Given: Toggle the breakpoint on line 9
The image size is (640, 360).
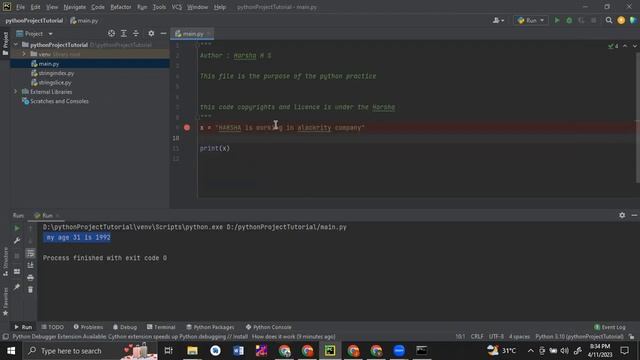Looking at the screenshot, I should coord(187,127).
